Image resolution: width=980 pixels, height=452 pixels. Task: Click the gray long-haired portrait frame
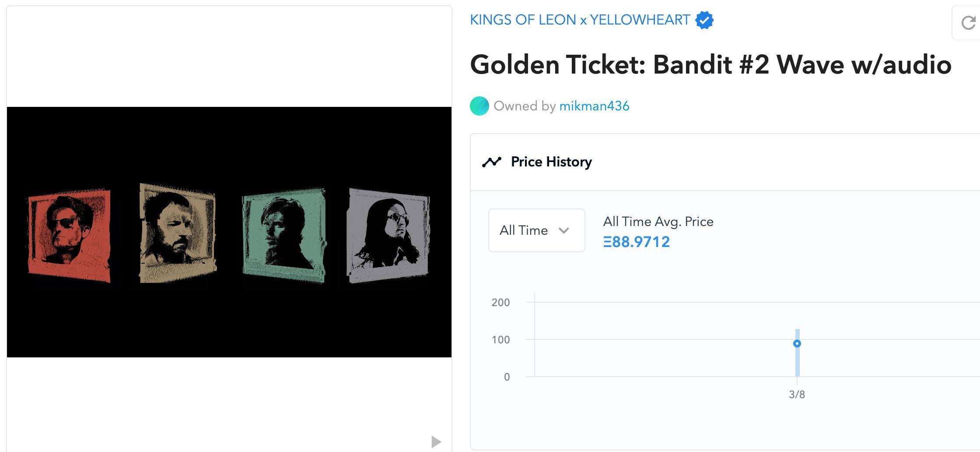[388, 235]
